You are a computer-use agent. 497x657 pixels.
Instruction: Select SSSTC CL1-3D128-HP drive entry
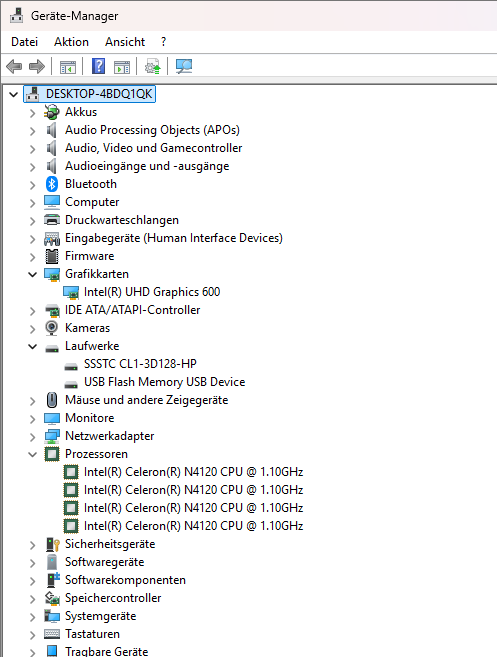pos(140,364)
